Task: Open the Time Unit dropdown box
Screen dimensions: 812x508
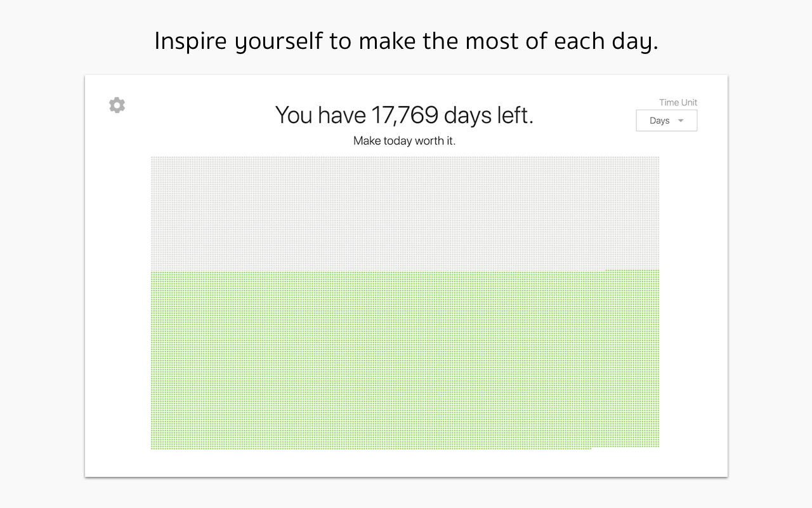Action: coord(667,121)
